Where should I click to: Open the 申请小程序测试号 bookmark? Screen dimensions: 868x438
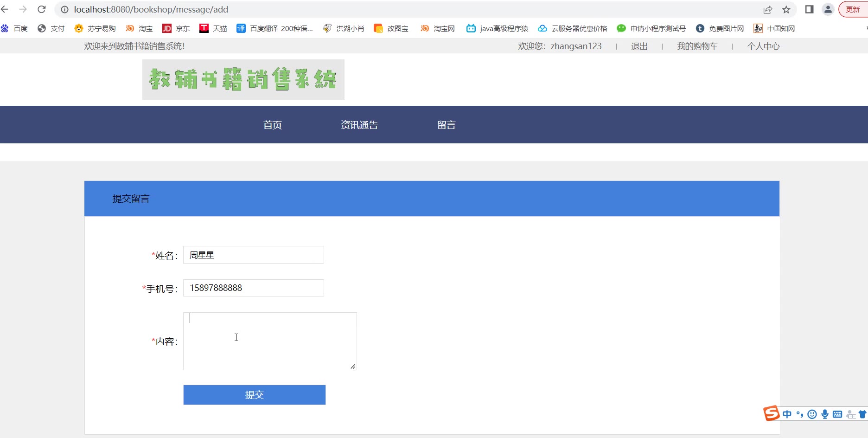pyautogui.click(x=651, y=28)
